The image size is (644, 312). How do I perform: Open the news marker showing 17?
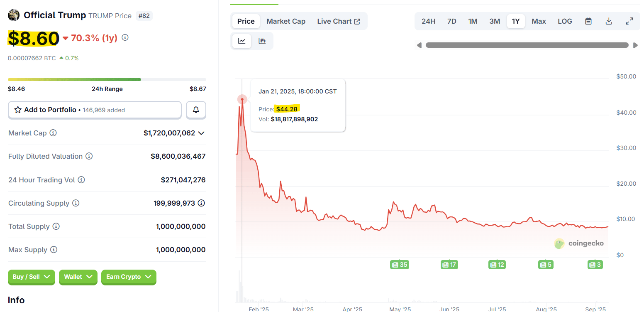449,265
